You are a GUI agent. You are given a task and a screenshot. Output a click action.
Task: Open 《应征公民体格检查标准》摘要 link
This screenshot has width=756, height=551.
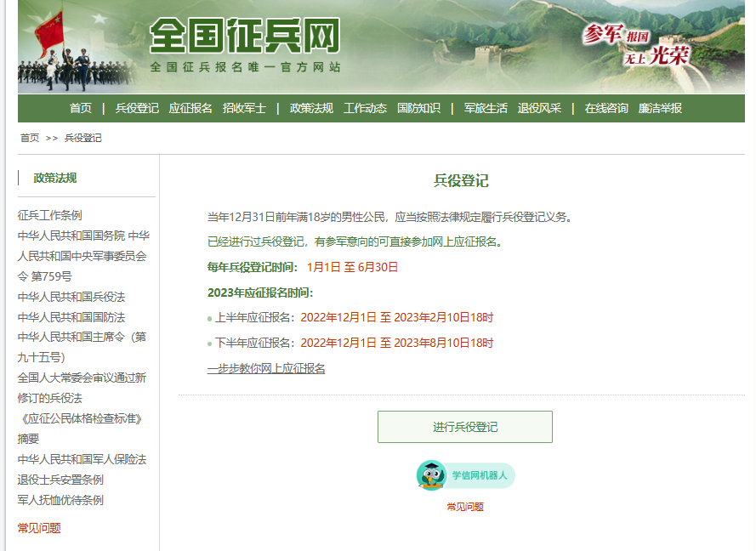(81, 429)
